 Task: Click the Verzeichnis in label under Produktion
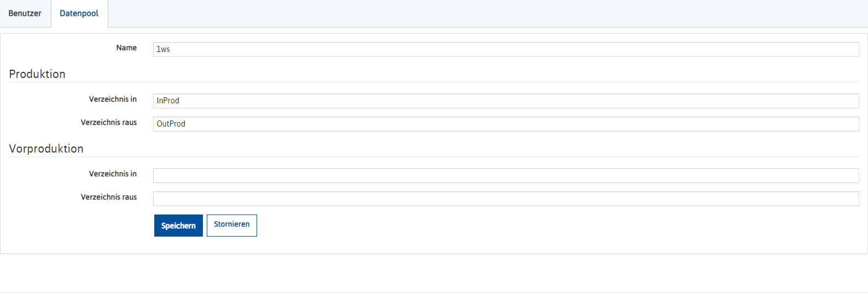tap(113, 100)
